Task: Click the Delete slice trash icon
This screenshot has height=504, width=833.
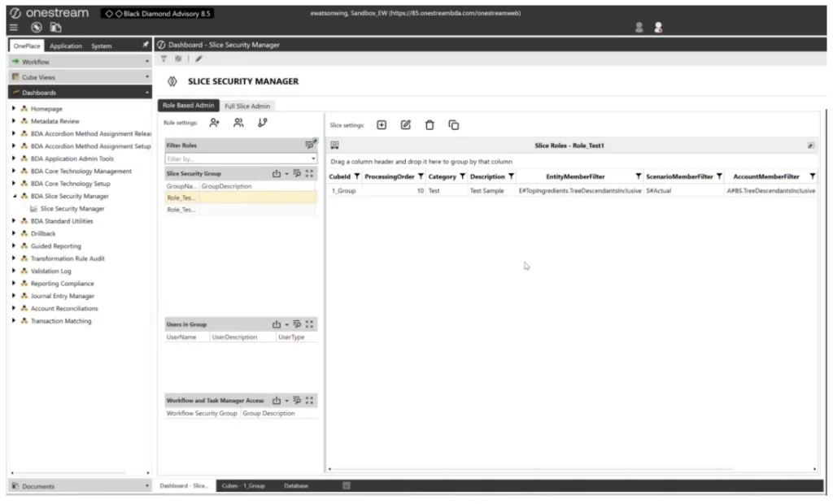Action: click(x=430, y=125)
